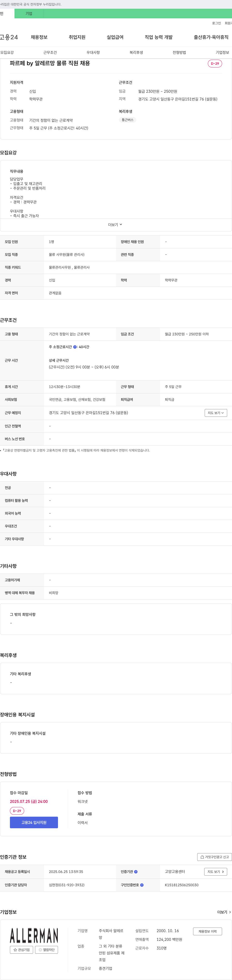Viewport: 232px width, 980px height.
Task: Apply via 고용24 입사지원 button
Action: pos(34,822)
